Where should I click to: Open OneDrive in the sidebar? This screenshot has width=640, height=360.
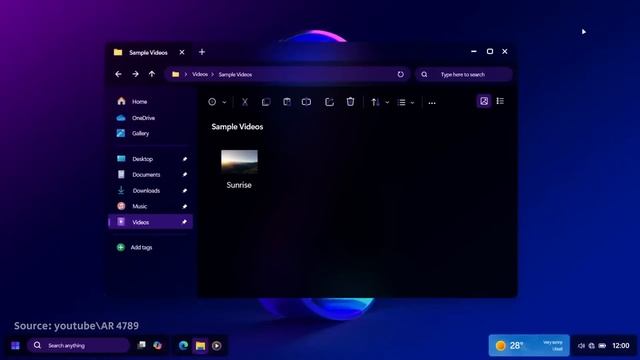point(150,118)
